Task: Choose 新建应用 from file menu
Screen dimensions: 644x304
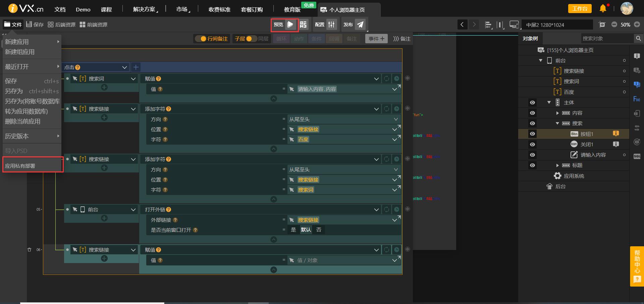Action: click(x=32, y=42)
